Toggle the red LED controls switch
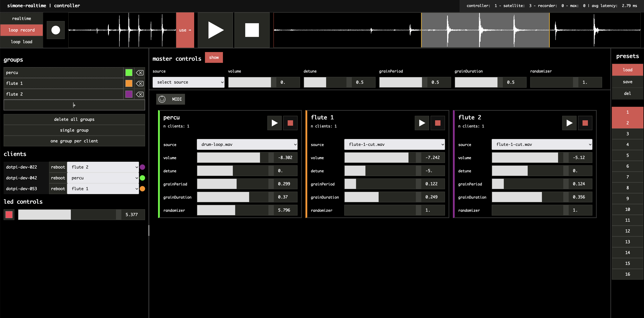 click(9, 215)
